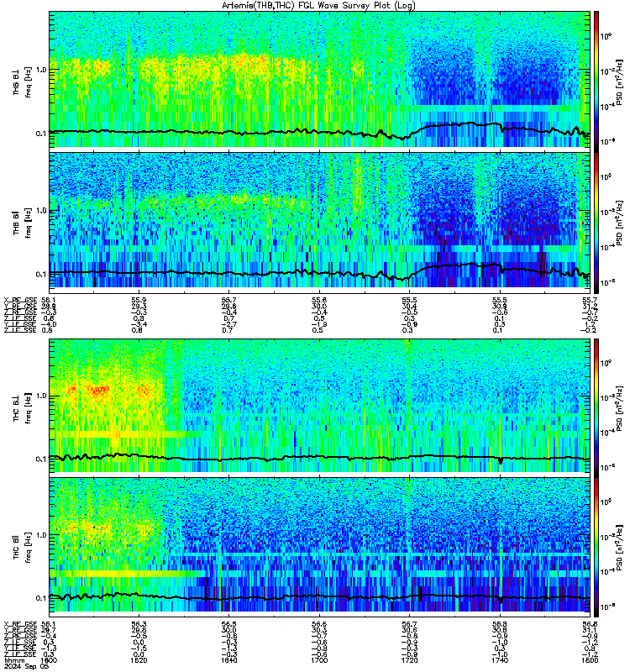Click the '1700' time tick label
This screenshot has width=630, height=672.
[x=319, y=660]
